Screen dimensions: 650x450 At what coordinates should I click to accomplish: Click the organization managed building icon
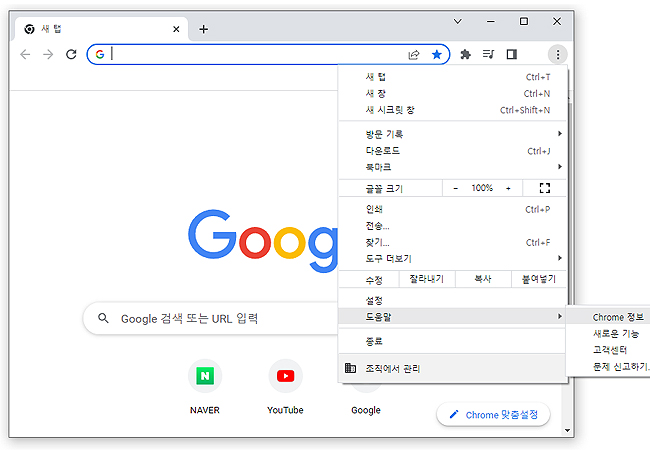[x=350, y=368]
